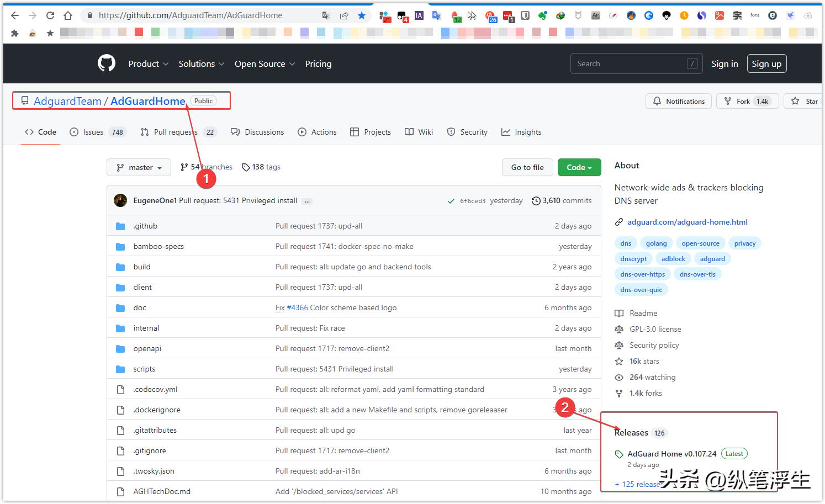Image resolution: width=825 pixels, height=504 pixels.
Task: Open AdGuard Home v0.107.24 release
Action: [671, 454]
